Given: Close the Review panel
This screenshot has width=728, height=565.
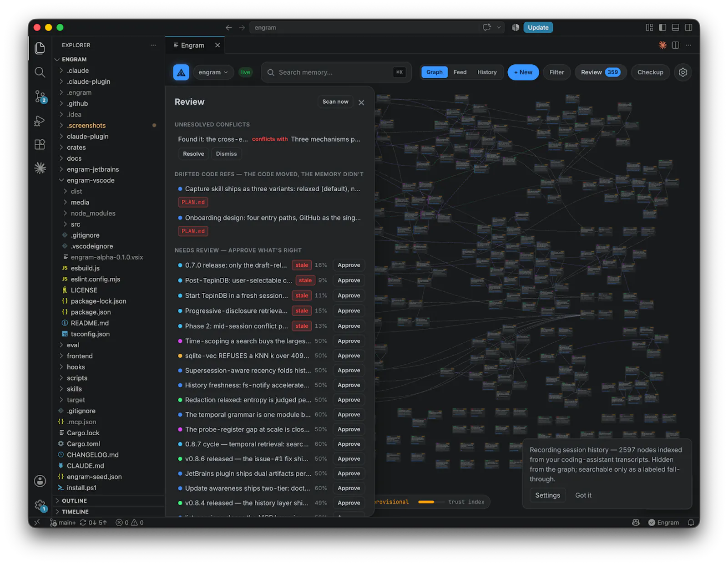Looking at the screenshot, I should [x=361, y=102].
